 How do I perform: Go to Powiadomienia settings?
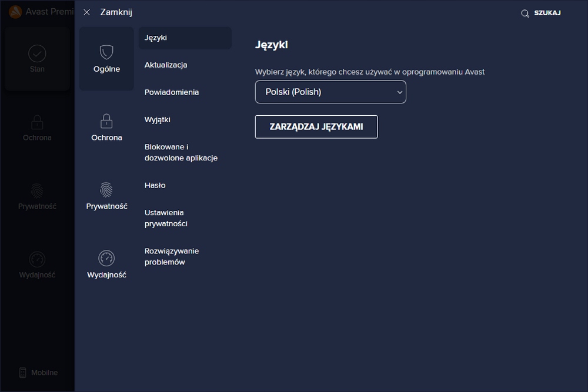click(x=172, y=92)
